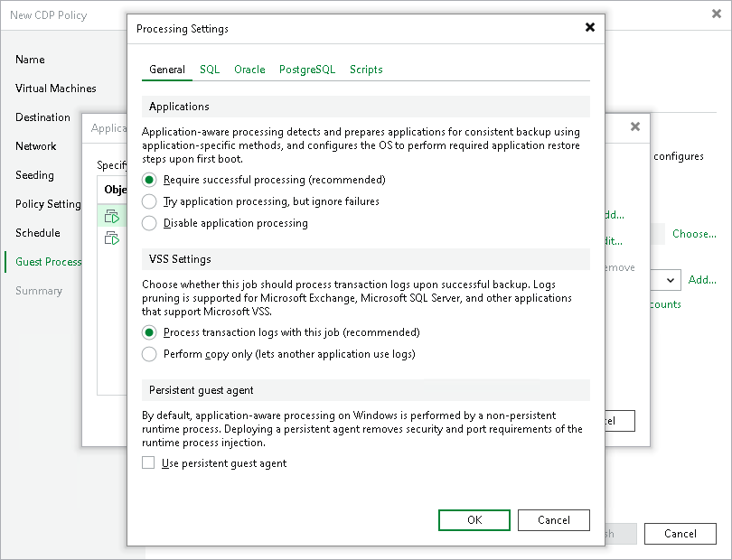Switch to the SQL tab
The image size is (732, 560).
point(210,69)
